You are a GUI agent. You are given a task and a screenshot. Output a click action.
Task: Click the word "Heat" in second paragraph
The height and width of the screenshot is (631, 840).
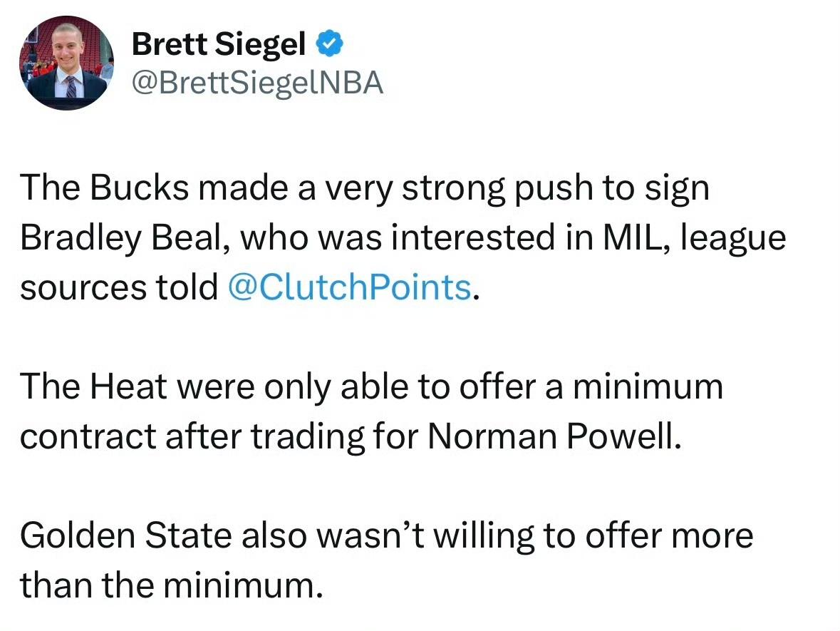(128, 386)
